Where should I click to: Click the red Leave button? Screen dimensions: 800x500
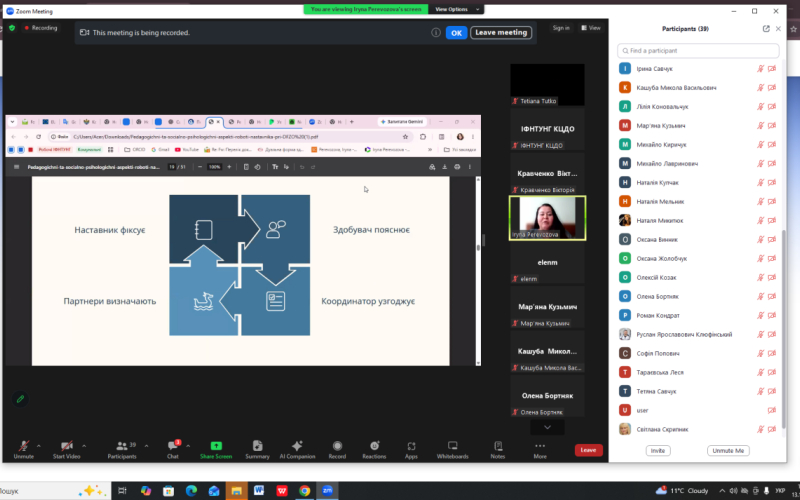588,450
